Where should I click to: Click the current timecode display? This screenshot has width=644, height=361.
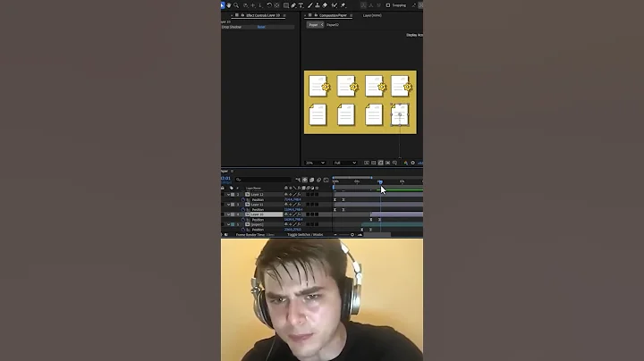tap(225, 178)
